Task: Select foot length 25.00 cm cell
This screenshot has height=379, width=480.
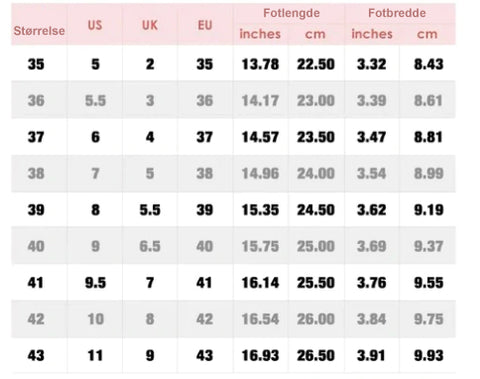Action: [316, 246]
